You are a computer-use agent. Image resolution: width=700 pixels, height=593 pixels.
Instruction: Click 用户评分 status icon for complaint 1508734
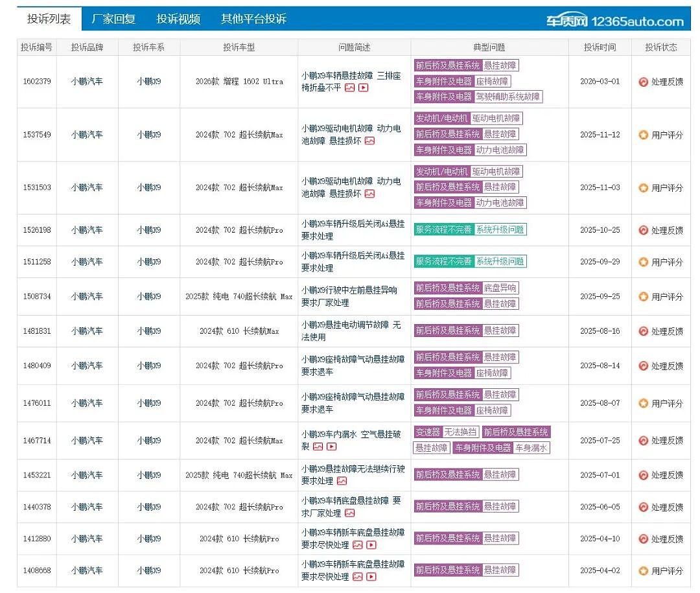[644, 297]
